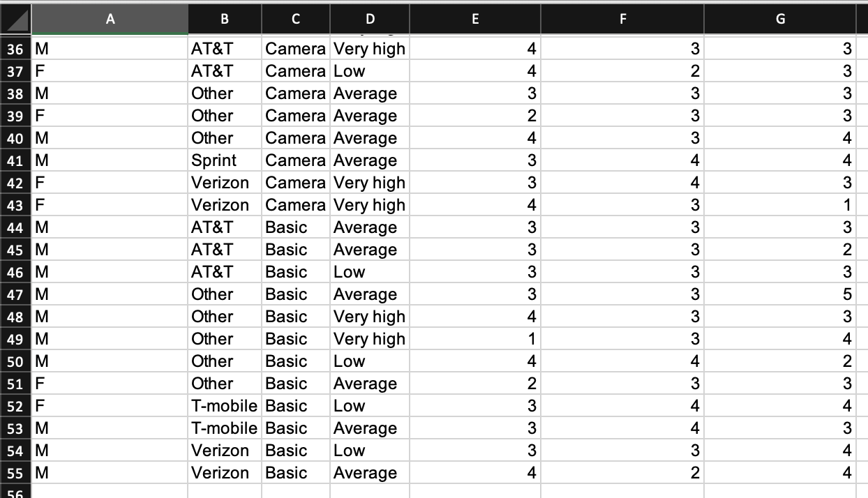Viewport: 868px width, 498px height.
Task: Select the cell with value 5 in G47
Action: [779, 294]
